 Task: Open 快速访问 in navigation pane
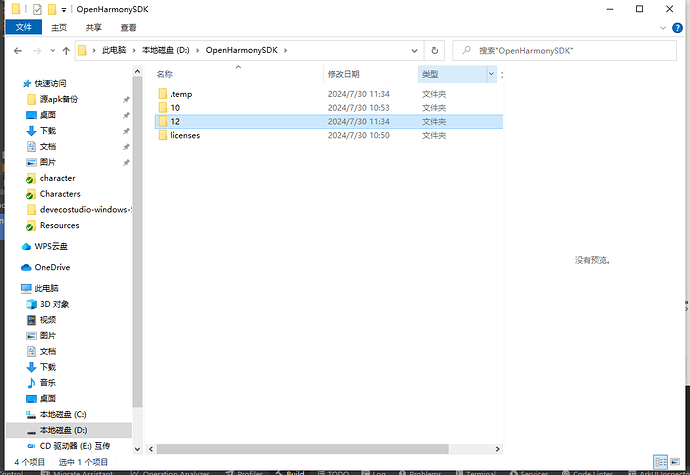(50, 83)
